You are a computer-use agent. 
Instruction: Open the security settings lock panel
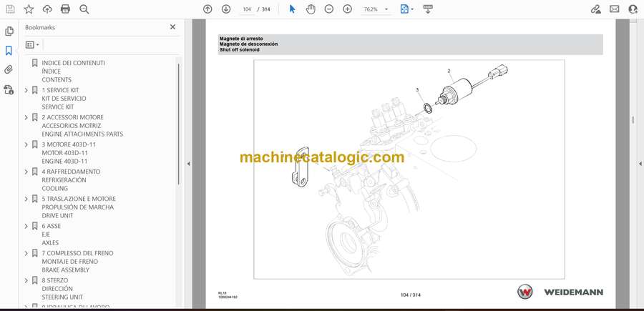pyautogui.click(x=9, y=89)
